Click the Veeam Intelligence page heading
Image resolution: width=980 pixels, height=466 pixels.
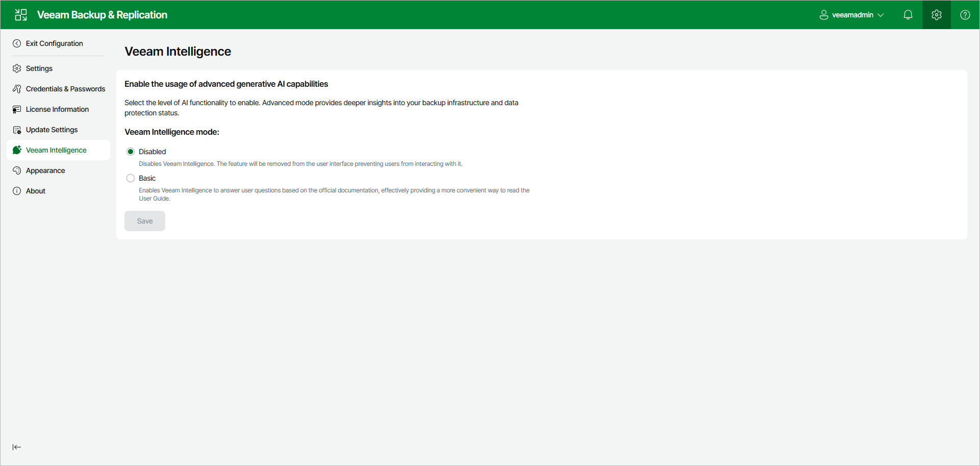click(x=178, y=52)
